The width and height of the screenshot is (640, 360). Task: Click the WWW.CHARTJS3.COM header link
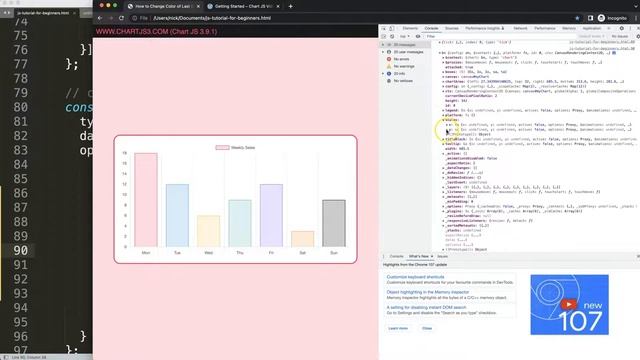pos(156,31)
